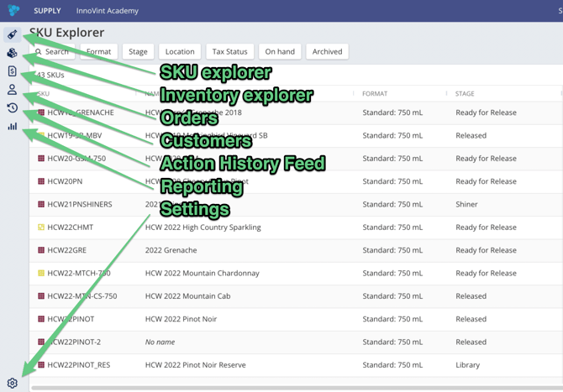This screenshot has height=392, width=563.
Task: Click red icon beside HCW22PINOT_RES
Action: 41,365
